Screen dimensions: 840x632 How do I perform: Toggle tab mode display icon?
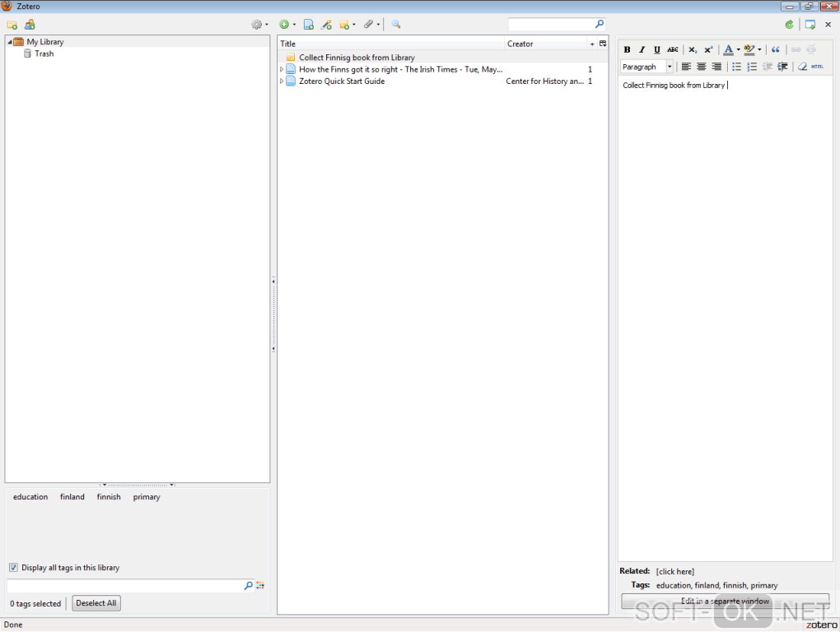[x=810, y=25]
